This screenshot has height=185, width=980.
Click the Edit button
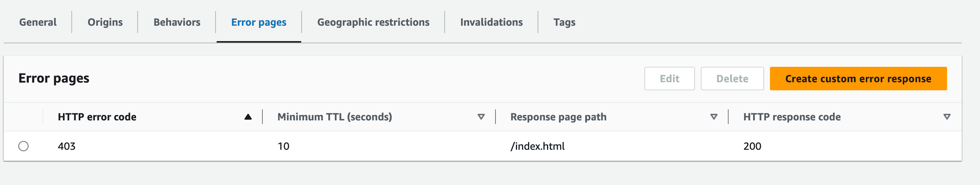tap(669, 79)
